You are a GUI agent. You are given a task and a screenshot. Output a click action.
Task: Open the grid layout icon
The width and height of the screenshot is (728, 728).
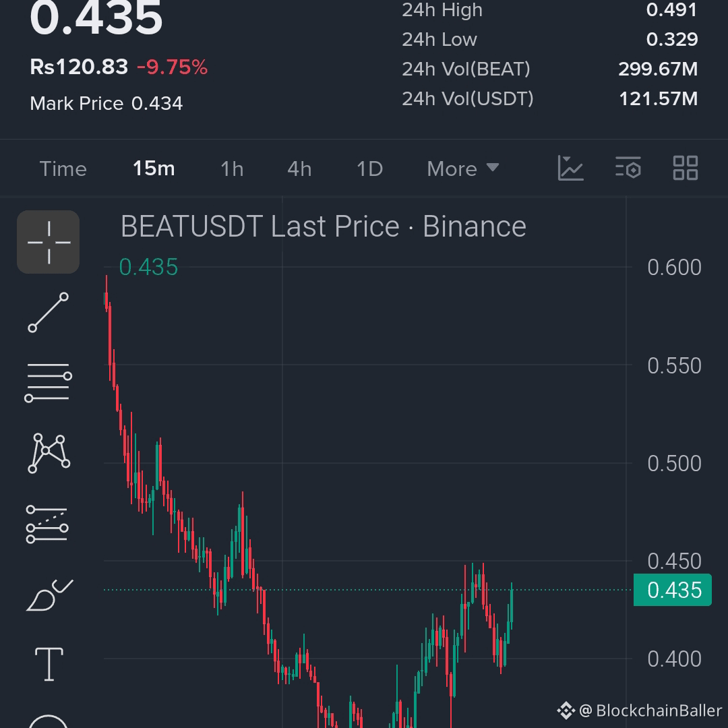click(x=686, y=168)
